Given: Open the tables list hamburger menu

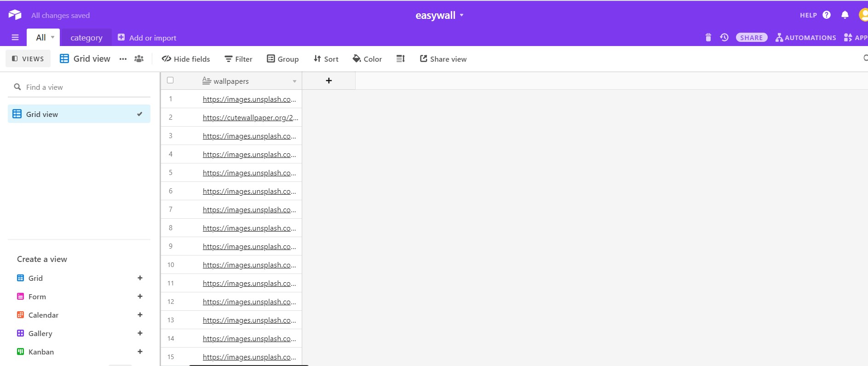Looking at the screenshot, I should [x=15, y=38].
